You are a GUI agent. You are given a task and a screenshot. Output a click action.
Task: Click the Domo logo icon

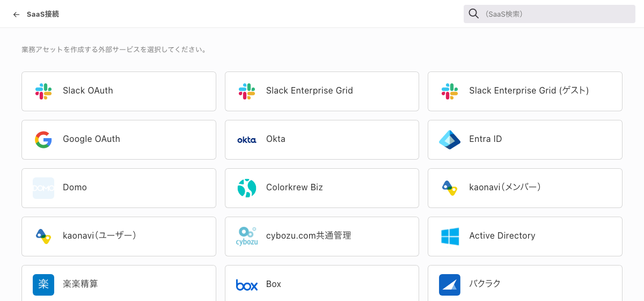pyautogui.click(x=43, y=188)
